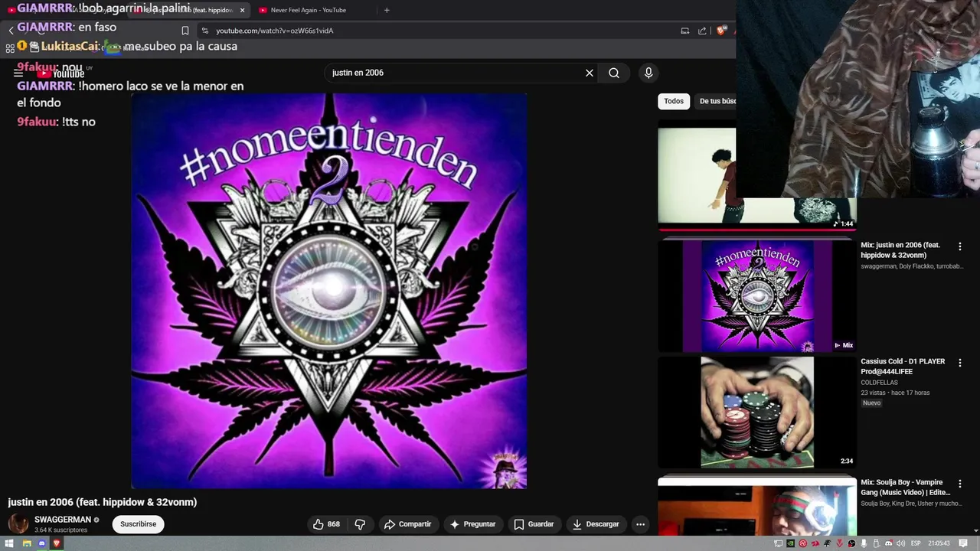
Task: Go back with the browser back arrow
Action: pyautogui.click(x=11, y=31)
